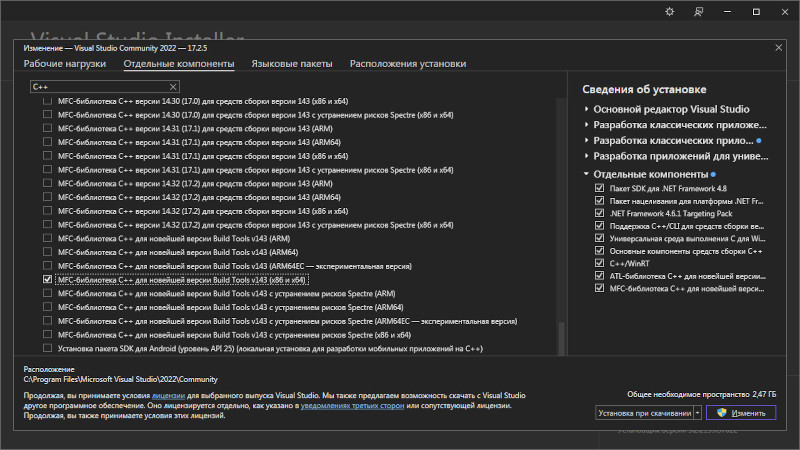Click the 2,47 ГБ required space text
Image resolution: width=800 pixels, height=450 pixels.
(x=764, y=394)
